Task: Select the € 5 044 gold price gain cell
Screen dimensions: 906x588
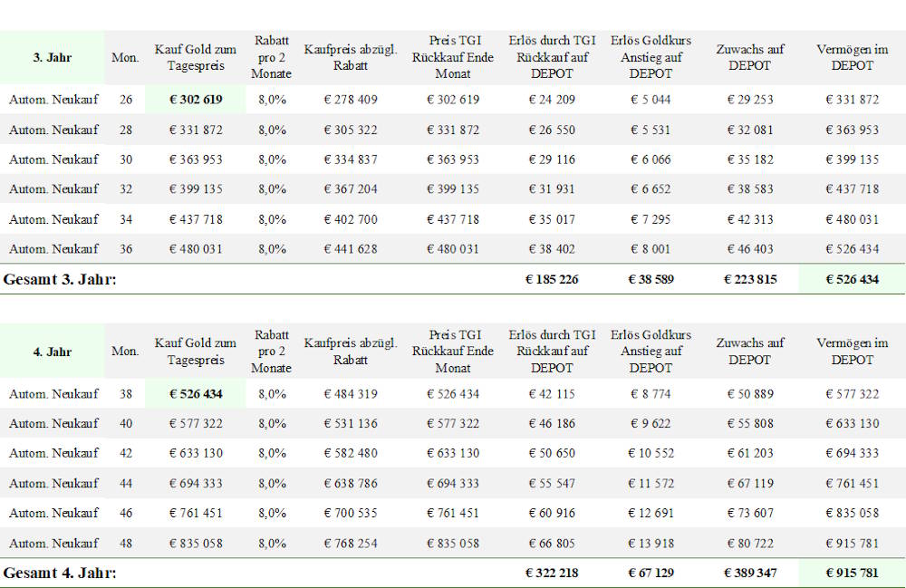Action: click(651, 100)
